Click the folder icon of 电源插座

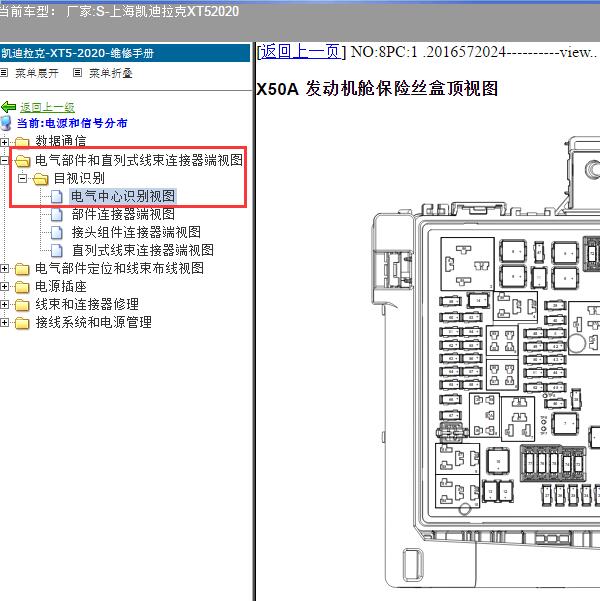point(22,287)
